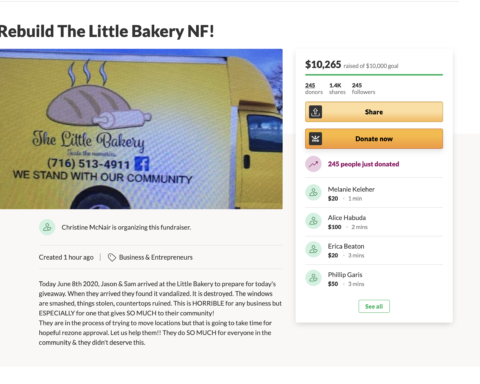Click the 1.4K shares count
Screen dimensions: 480x384
337,89
